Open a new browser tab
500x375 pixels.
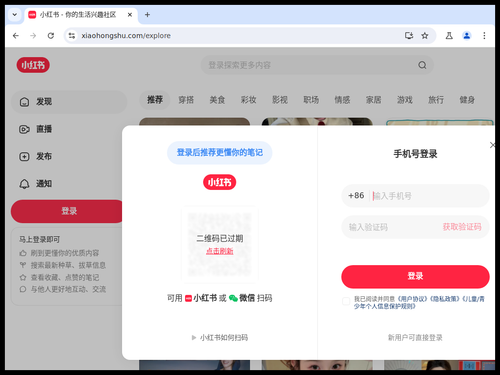pos(147,15)
